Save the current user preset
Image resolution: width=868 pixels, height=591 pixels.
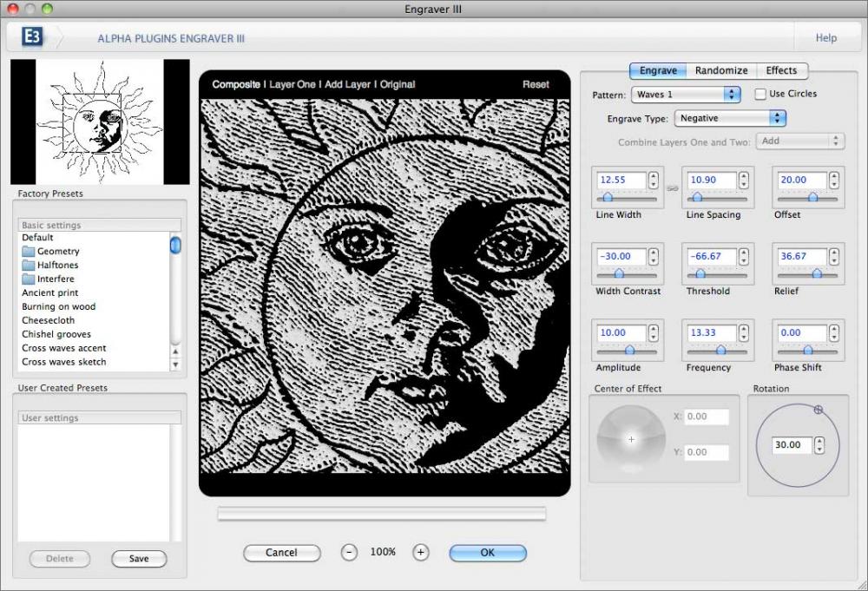[x=139, y=559]
